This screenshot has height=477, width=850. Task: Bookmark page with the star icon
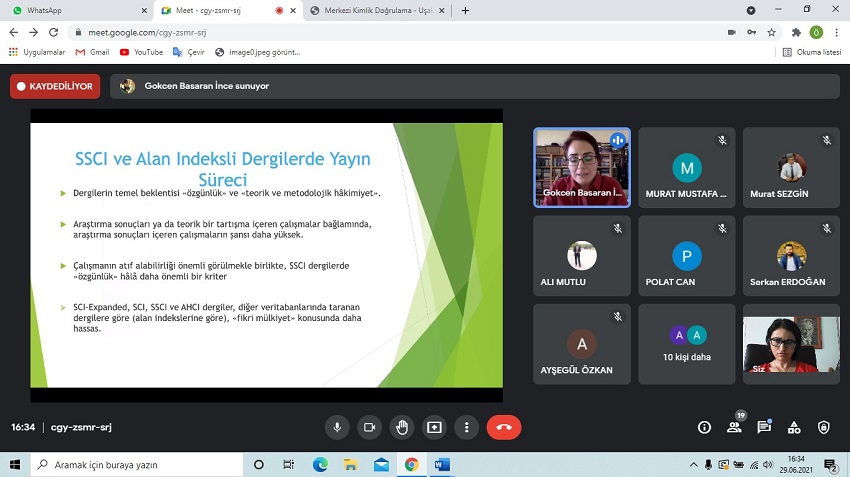771,32
